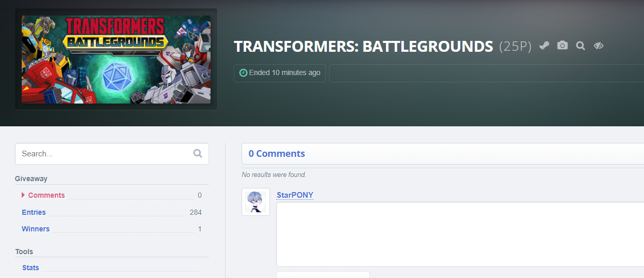Click the empty bar beside the ended time
The height and width of the screenshot is (278, 644).
click(486, 73)
